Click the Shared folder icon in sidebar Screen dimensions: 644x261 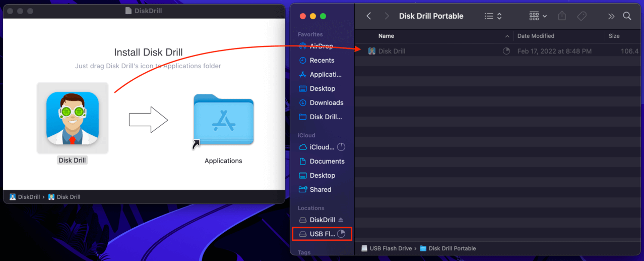303,189
